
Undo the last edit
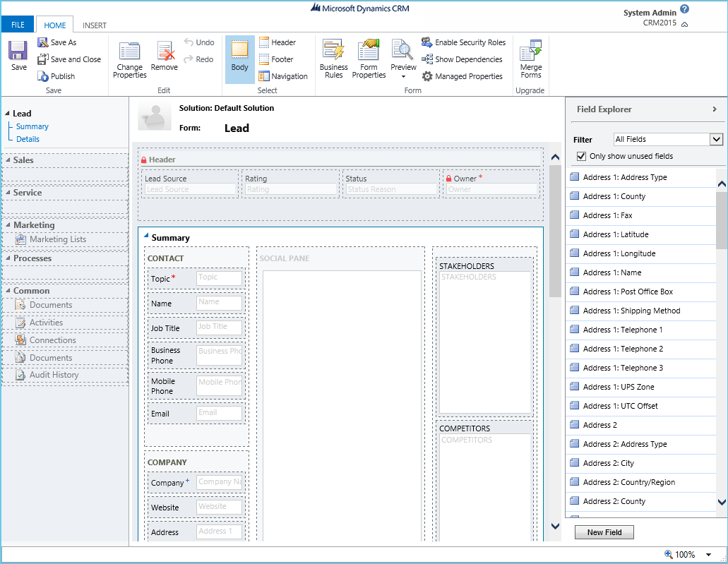(199, 42)
